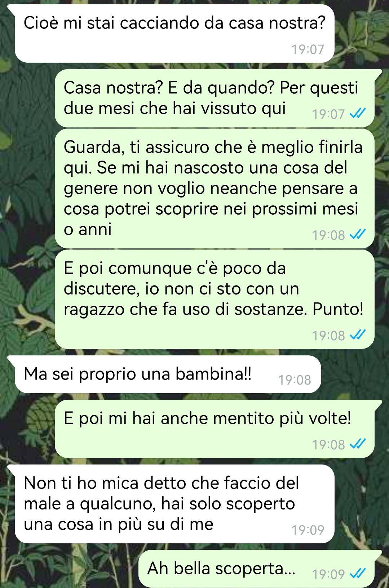Tap the message 'Cioè mi stai cacciando da casa nostra?'

click(174, 33)
